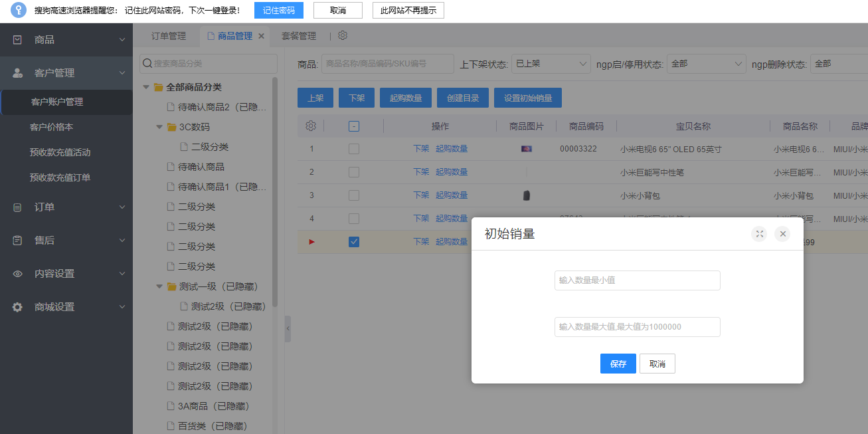868x434 pixels.
Task: Click the 小米电视6 product thumbnail
Action: coord(526,149)
